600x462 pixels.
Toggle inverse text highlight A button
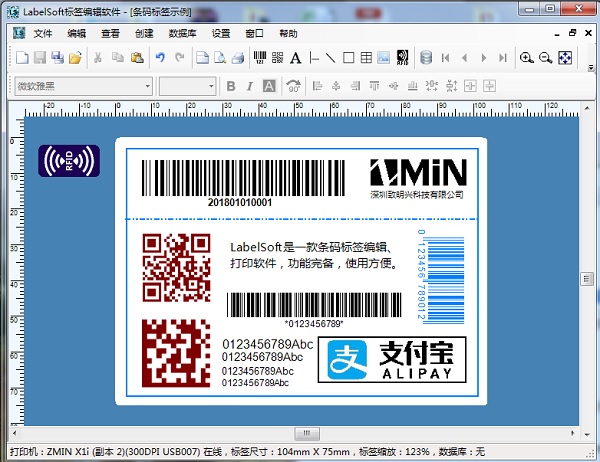(x=269, y=86)
